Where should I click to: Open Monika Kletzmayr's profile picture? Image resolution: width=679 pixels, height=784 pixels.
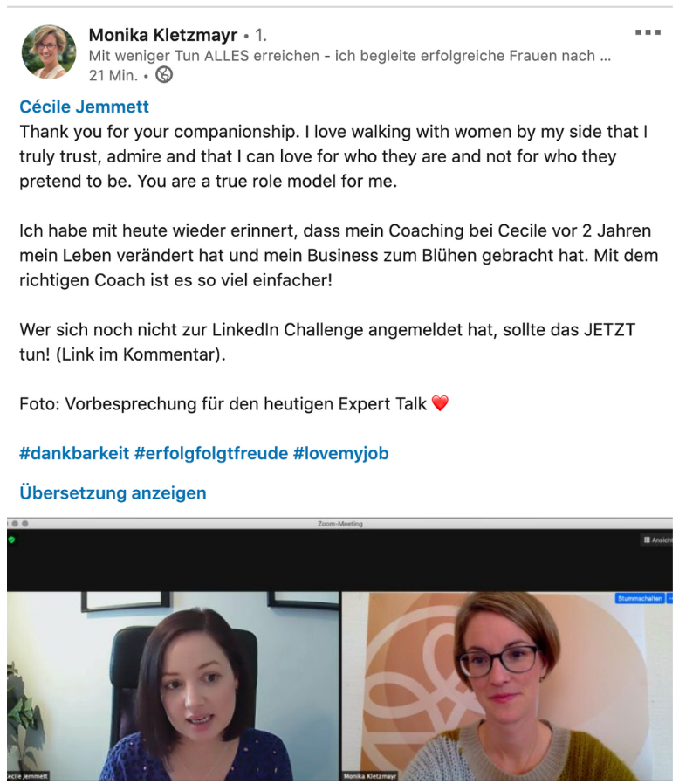(49, 52)
